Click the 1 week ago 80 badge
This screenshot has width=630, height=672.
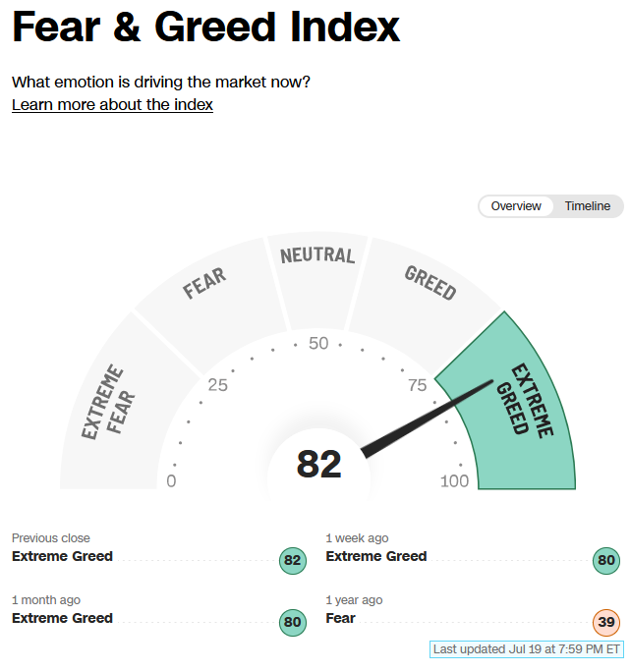[606, 560]
